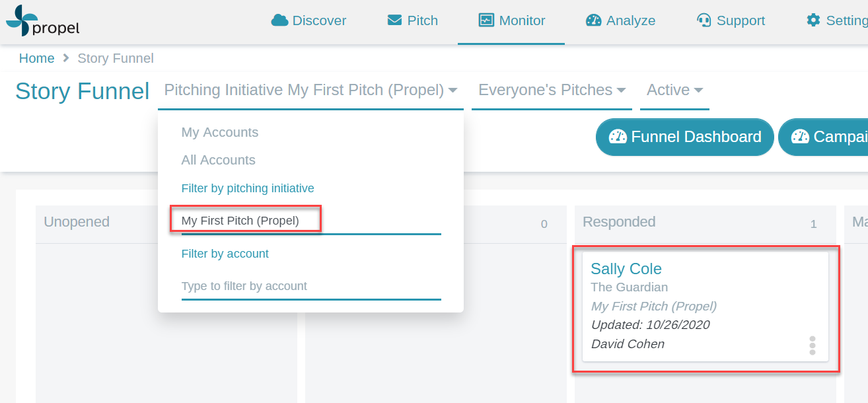Screen dimensions: 868x403
Task: Select All Accounts in filter menu
Action: (x=219, y=160)
